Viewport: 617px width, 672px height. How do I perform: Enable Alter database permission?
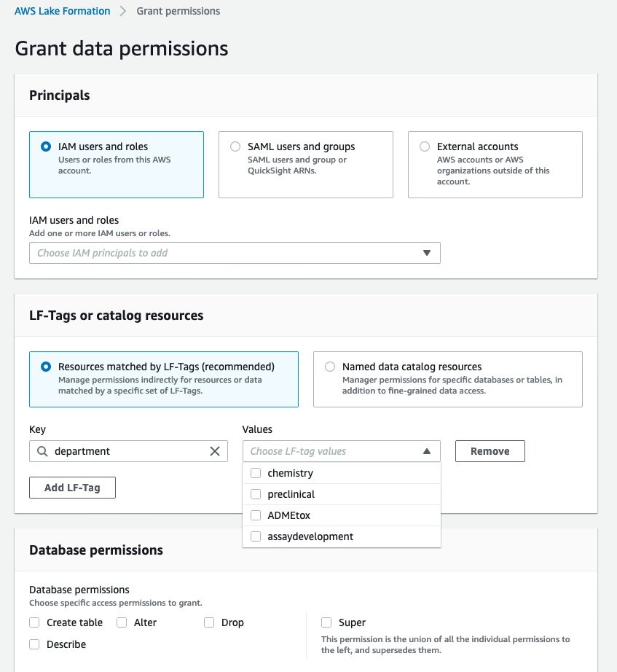[122, 622]
